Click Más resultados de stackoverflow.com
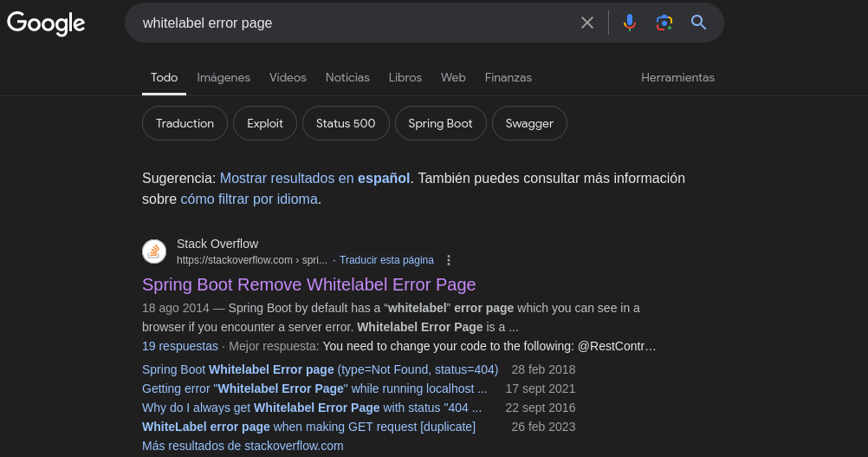The width and height of the screenshot is (868, 457). (x=243, y=446)
